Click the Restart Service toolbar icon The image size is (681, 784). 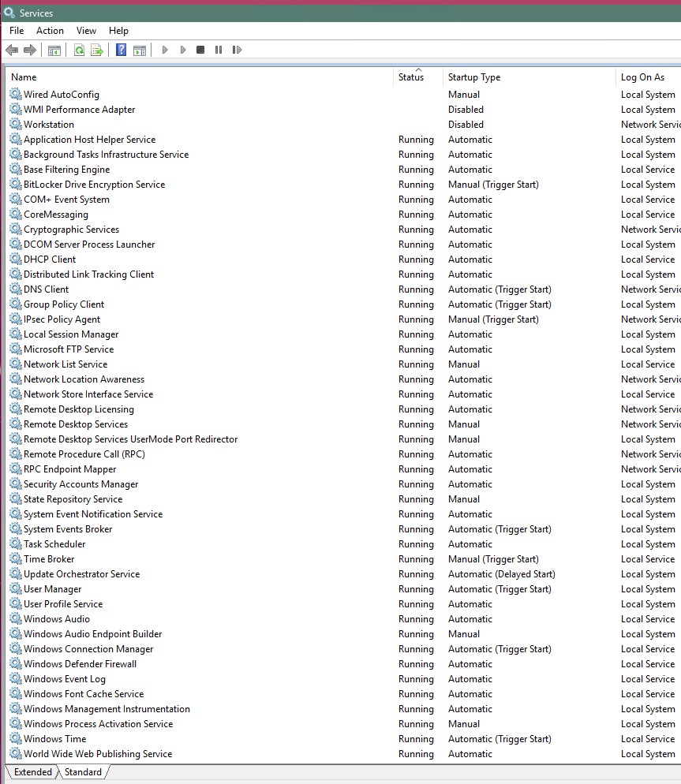tap(237, 50)
